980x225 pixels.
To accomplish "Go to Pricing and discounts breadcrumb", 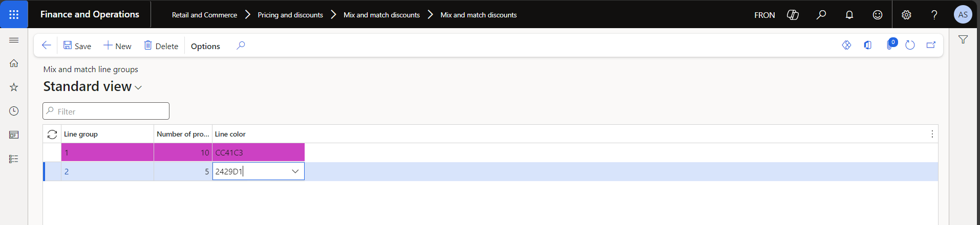I will [290, 15].
